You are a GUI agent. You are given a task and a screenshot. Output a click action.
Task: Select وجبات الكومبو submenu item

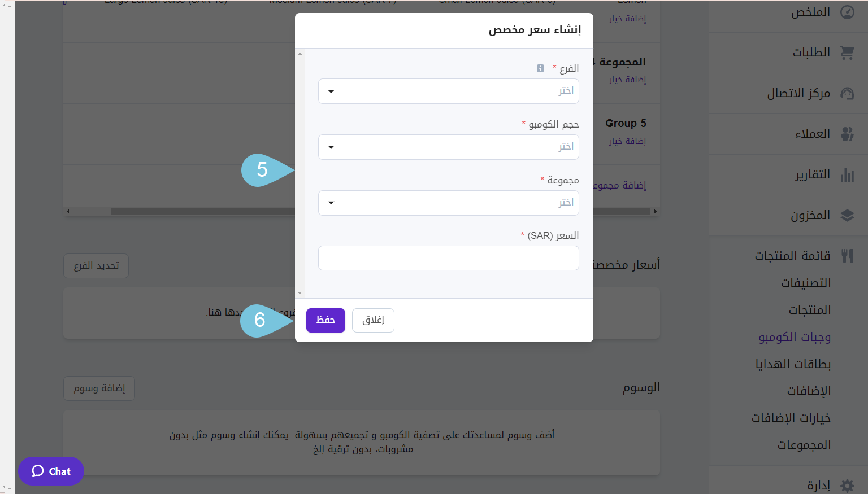pyautogui.click(x=795, y=337)
